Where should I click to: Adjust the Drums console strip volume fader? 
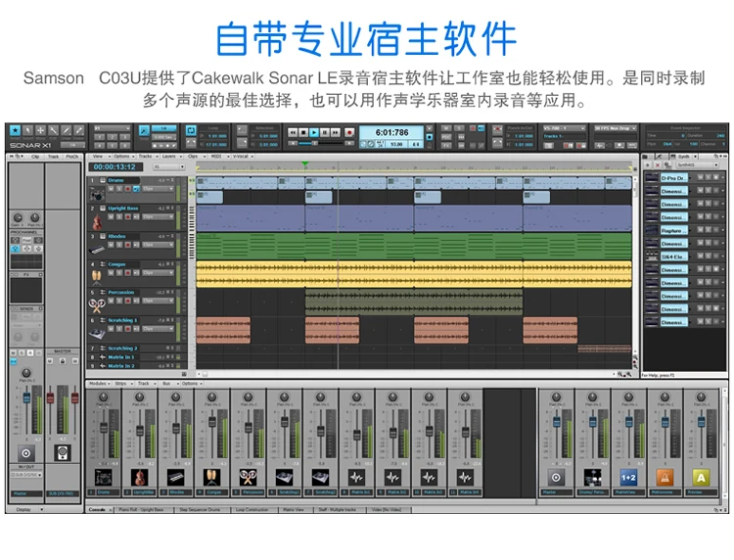click(104, 427)
